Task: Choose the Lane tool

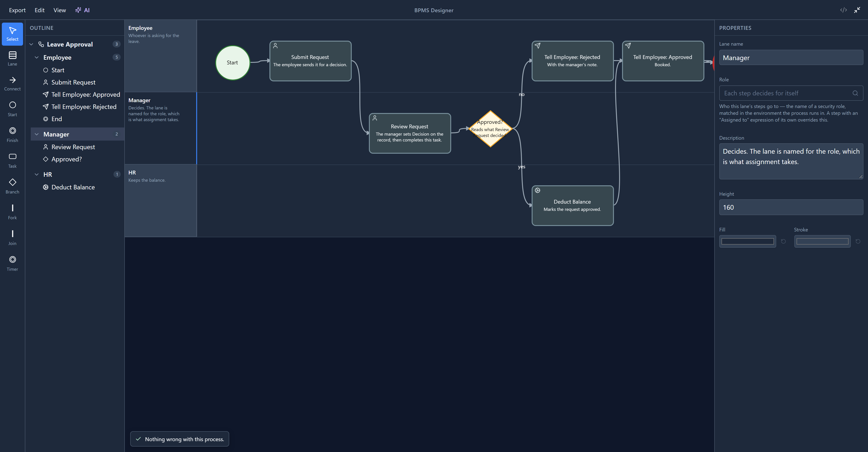Action: pyautogui.click(x=12, y=59)
